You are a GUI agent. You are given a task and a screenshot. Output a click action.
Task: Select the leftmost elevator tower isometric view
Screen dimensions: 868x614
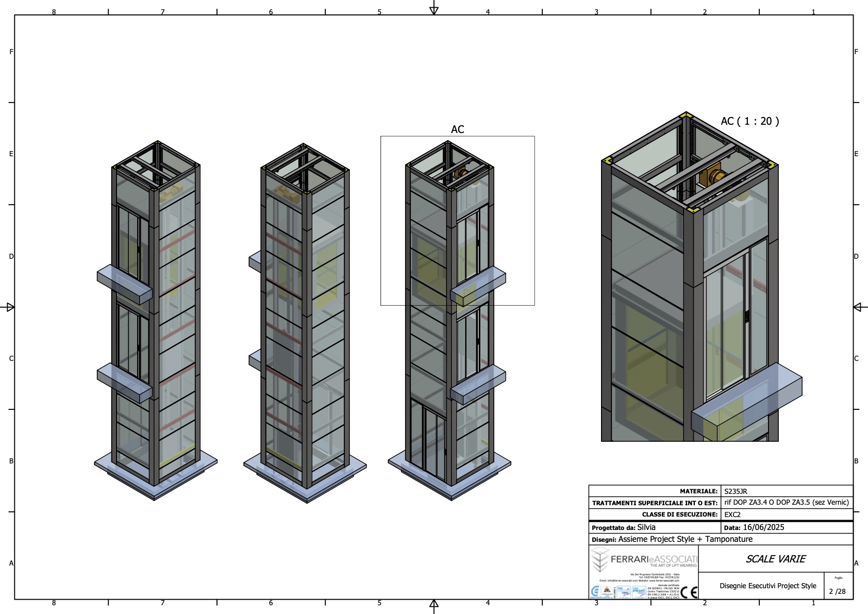coord(155,320)
